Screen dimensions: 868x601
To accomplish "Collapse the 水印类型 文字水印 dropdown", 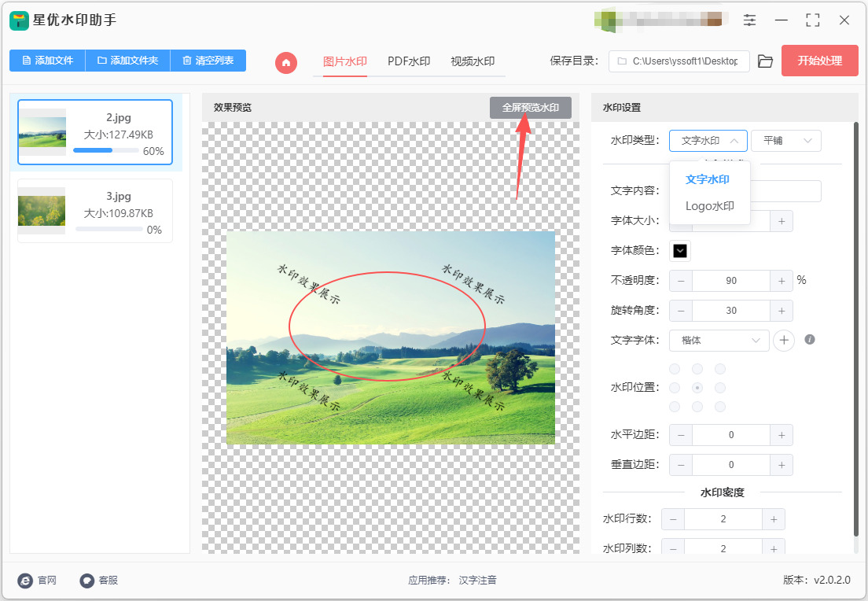I will [708, 141].
